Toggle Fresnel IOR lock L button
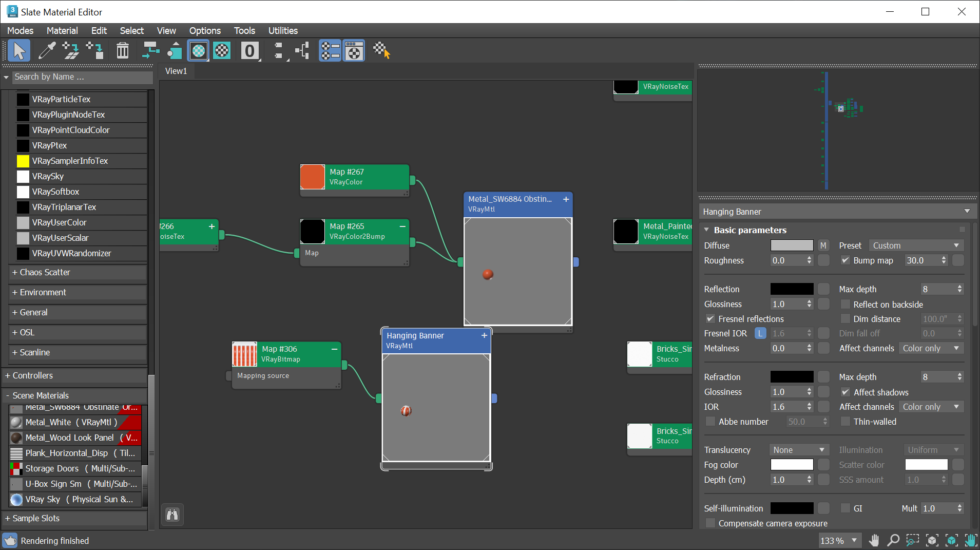Screen dimensions: 980x550 click(x=760, y=333)
